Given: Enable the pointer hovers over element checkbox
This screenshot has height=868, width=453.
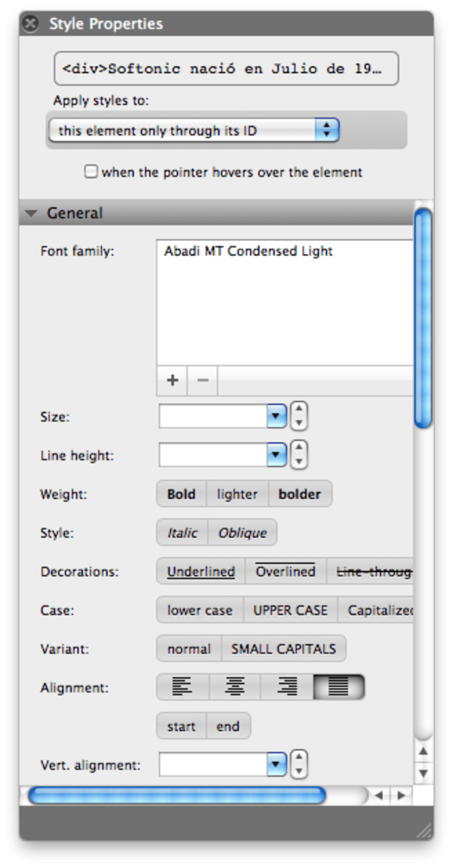Looking at the screenshot, I should pos(91,172).
